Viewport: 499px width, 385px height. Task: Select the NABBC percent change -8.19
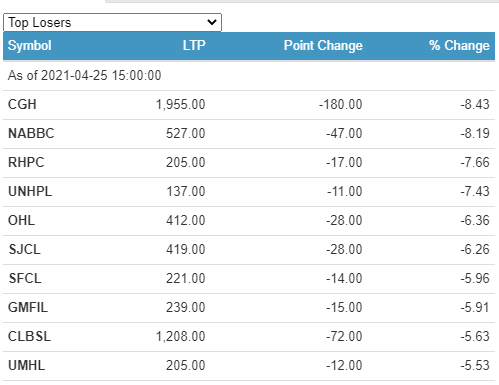pyautogui.click(x=475, y=134)
